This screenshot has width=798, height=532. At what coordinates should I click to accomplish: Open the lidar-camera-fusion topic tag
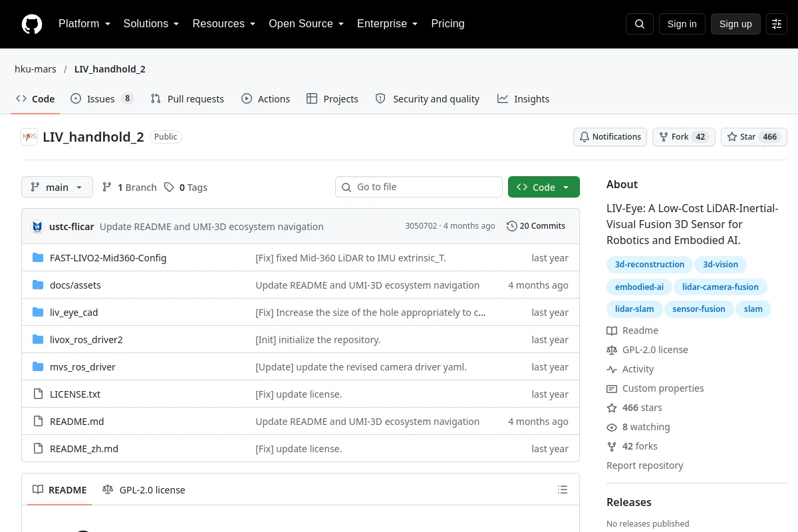[721, 287]
